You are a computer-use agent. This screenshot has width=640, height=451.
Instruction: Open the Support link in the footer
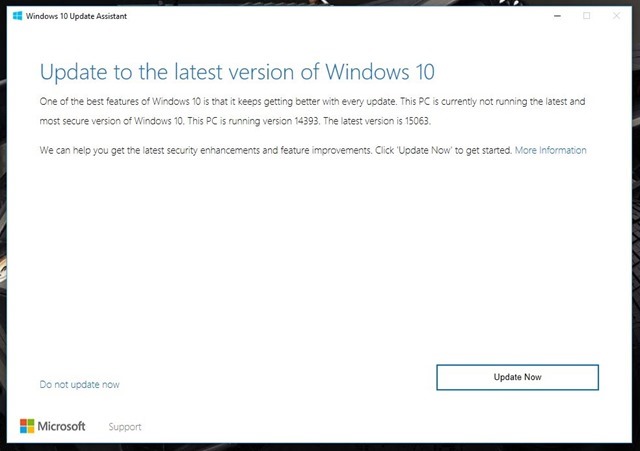pyautogui.click(x=125, y=427)
